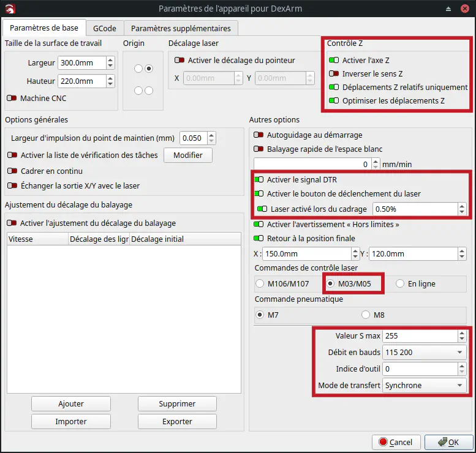476x453 pixels.
Task: Toggle Activer le décalage du pointeur
Action: click(179, 60)
